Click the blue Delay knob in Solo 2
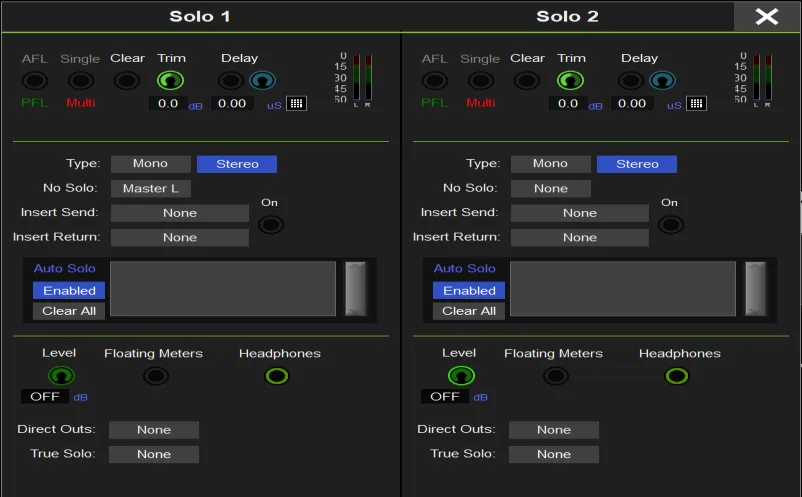This screenshot has width=802, height=497. [x=662, y=80]
